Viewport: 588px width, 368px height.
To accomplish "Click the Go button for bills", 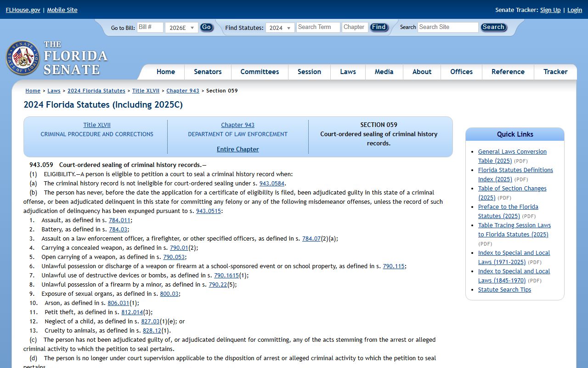I will (207, 27).
